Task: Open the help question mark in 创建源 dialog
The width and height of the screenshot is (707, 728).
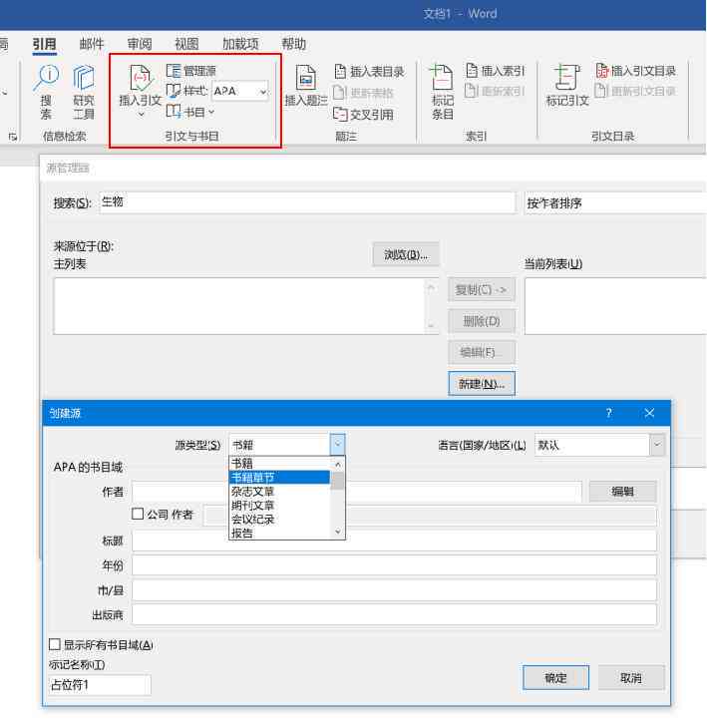Action: (609, 413)
